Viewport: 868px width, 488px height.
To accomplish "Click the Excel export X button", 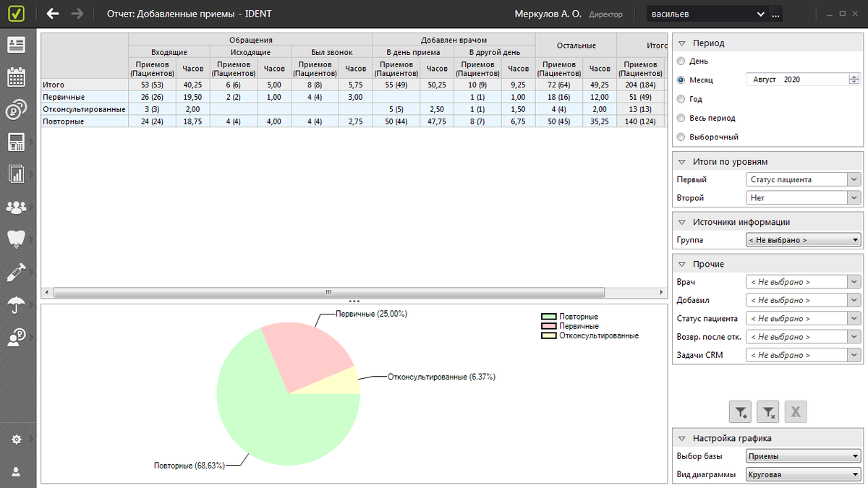I will point(796,413).
